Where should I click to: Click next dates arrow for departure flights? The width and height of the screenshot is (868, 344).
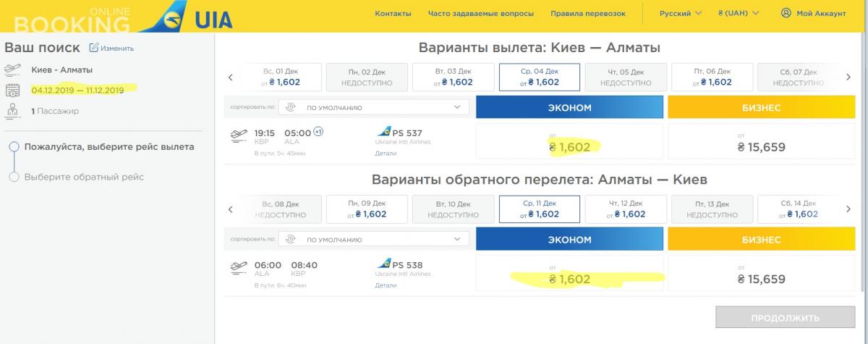point(848,77)
